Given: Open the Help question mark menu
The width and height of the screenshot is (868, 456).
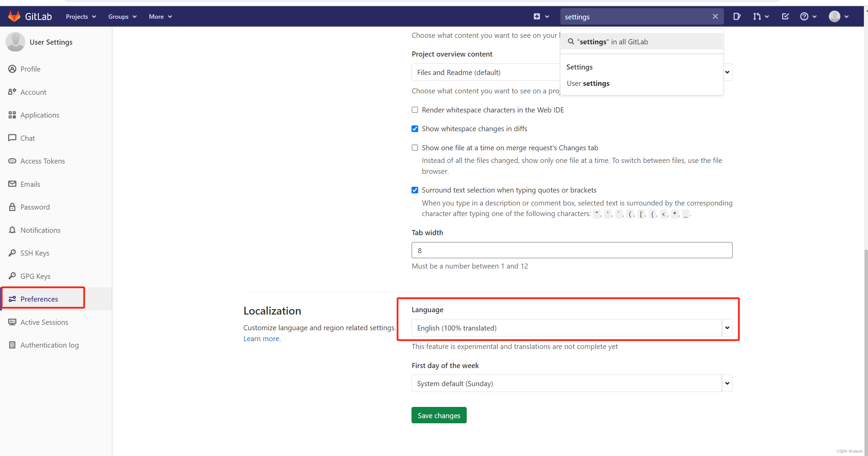Looking at the screenshot, I should 808,16.
